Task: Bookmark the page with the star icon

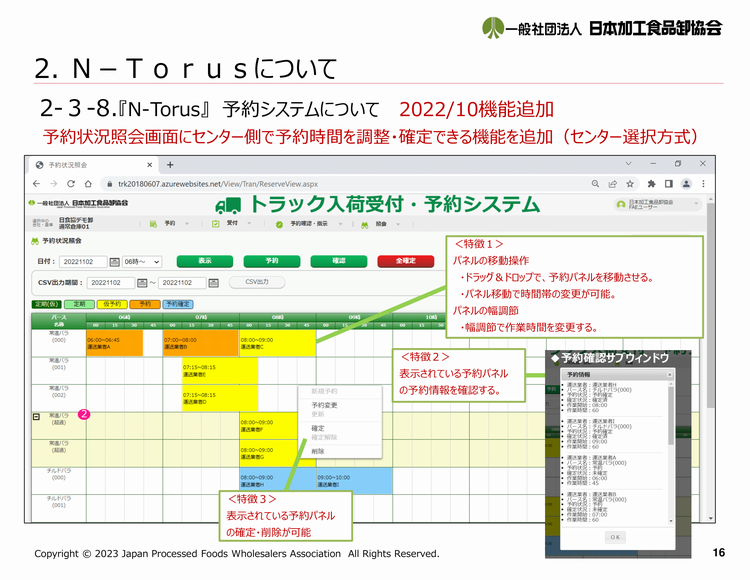Action: (630, 184)
